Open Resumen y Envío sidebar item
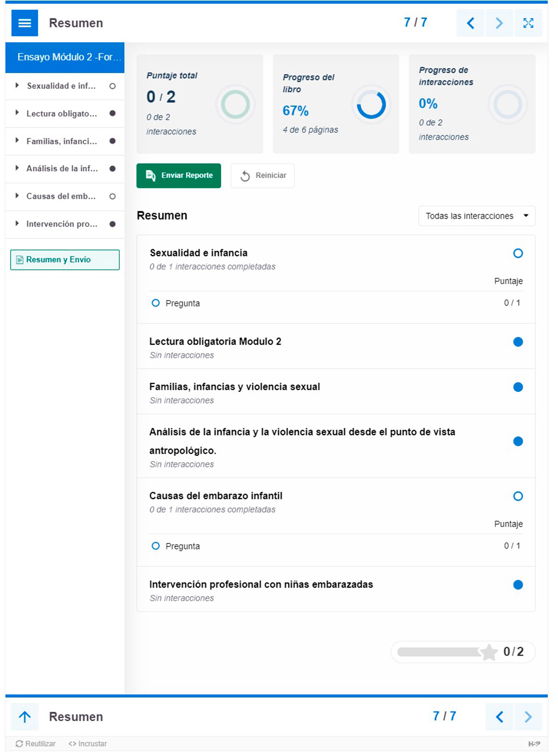The image size is (558, 756). pos(65,260)
